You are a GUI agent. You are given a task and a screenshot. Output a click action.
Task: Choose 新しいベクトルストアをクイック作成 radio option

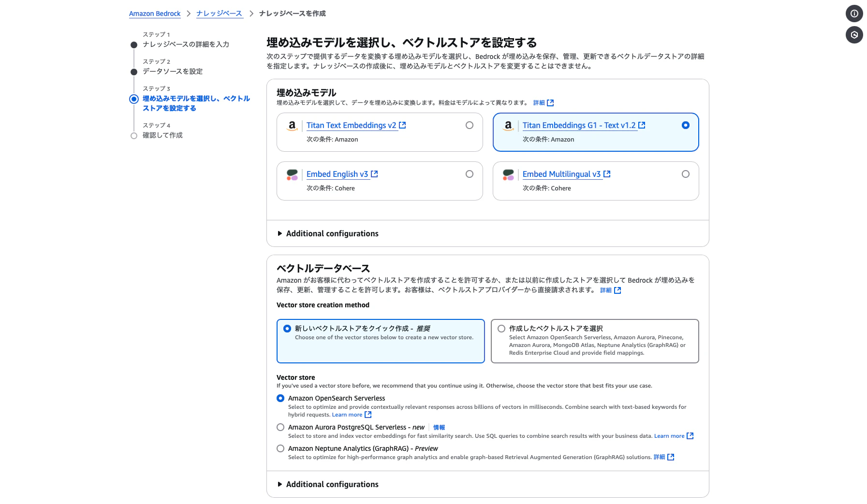pos(287,329)
